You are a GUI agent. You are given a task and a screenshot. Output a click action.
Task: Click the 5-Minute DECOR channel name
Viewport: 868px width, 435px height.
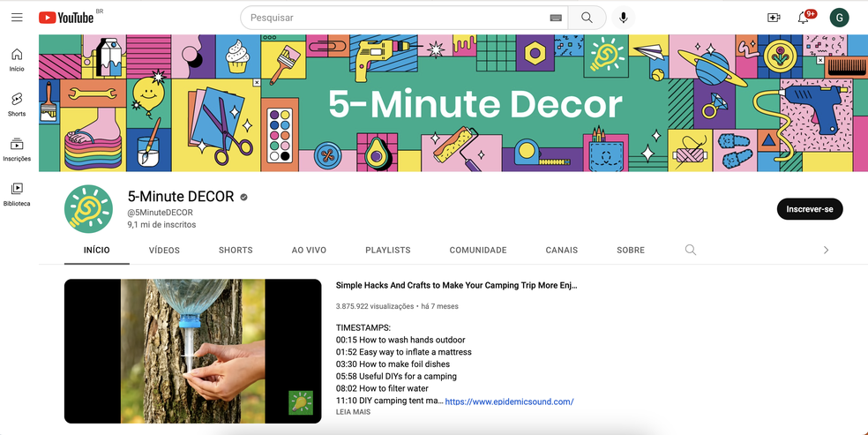point(181,197)
